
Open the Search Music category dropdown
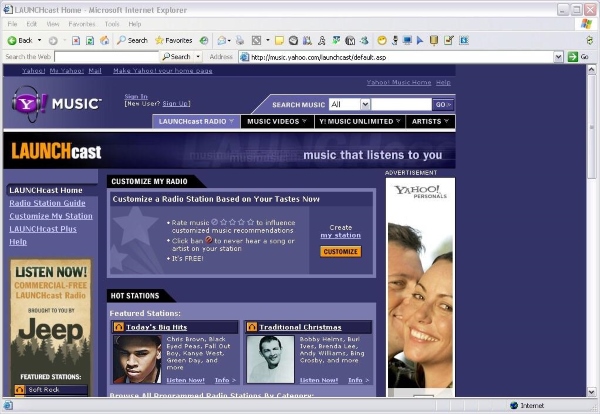(x=365, y=104)
